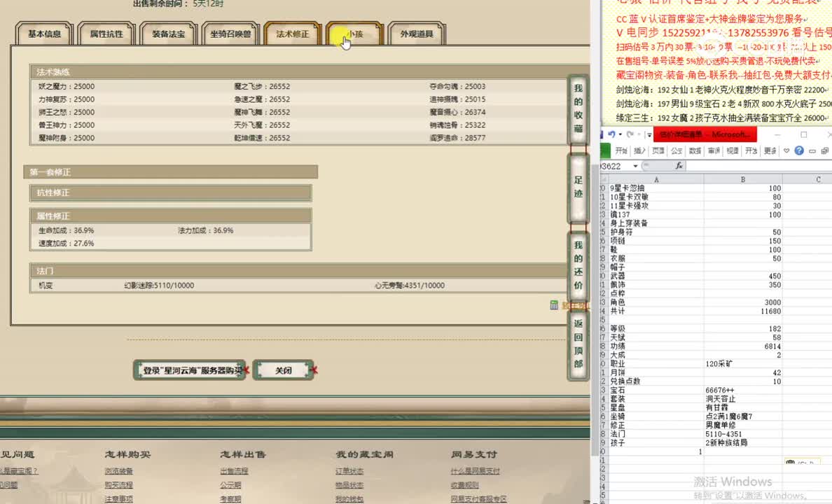Screen dimensions: 832x504
Task: Switch to the 小孩 tab in the game panel
Action: [x=354, y=33]
